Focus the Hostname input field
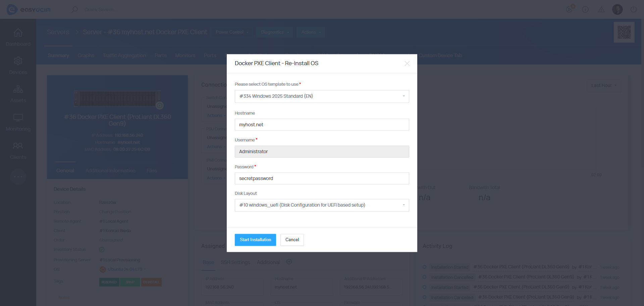644x306 pixels. click(322, 125)
